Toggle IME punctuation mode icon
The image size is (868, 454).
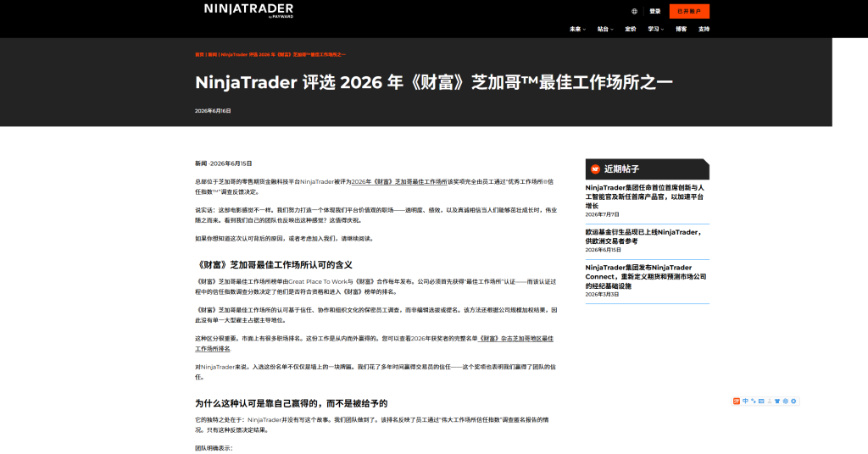(754, 401)
